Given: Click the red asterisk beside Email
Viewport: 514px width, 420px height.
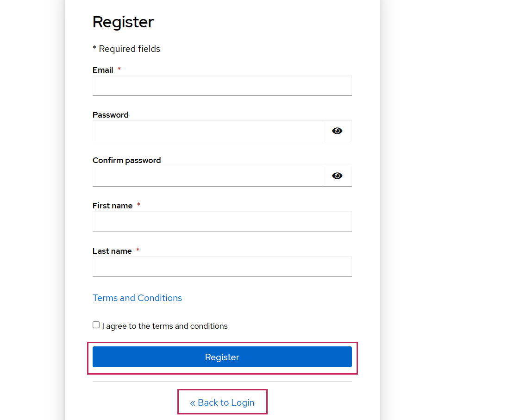Looking at the screenshot, I should (x=119, y=69).
